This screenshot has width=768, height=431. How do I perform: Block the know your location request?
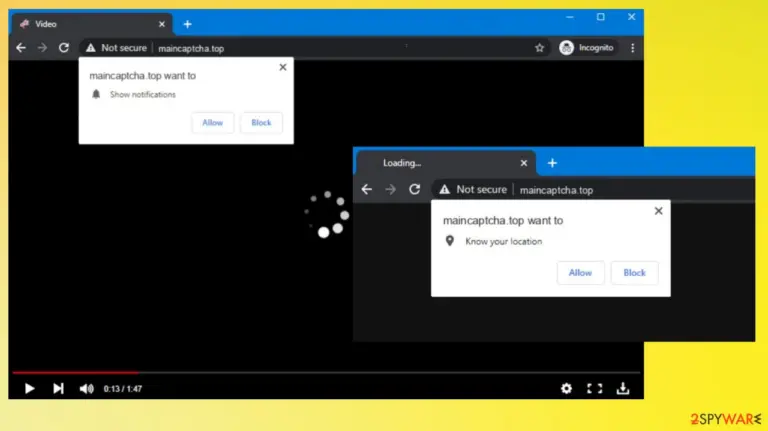634,273
